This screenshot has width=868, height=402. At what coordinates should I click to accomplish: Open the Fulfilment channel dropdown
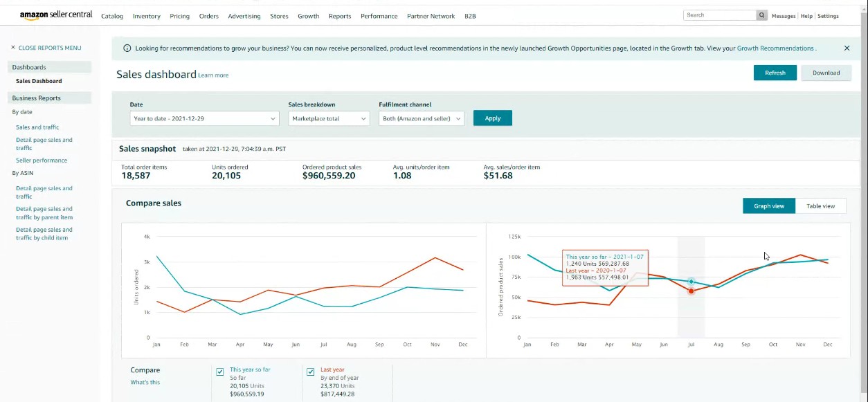(x=422, y=118)
